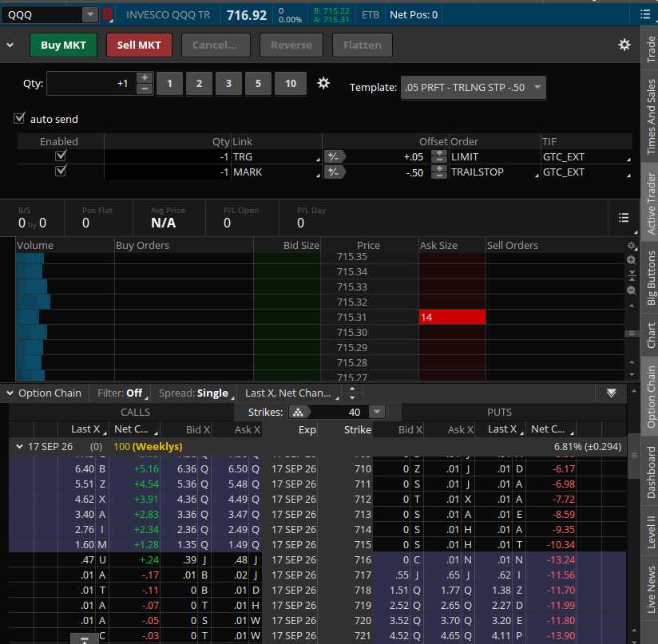Image resolution: width=658 pixels, height=644 pixels.
Task: Switch to Dashboard side tab
Action: 650,472
